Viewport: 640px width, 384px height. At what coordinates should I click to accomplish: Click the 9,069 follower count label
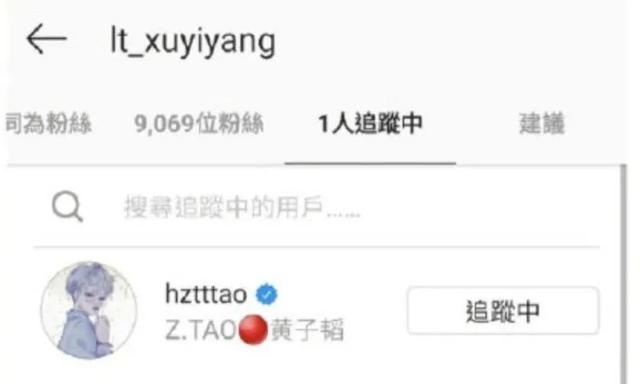click(x=164, y=124)
